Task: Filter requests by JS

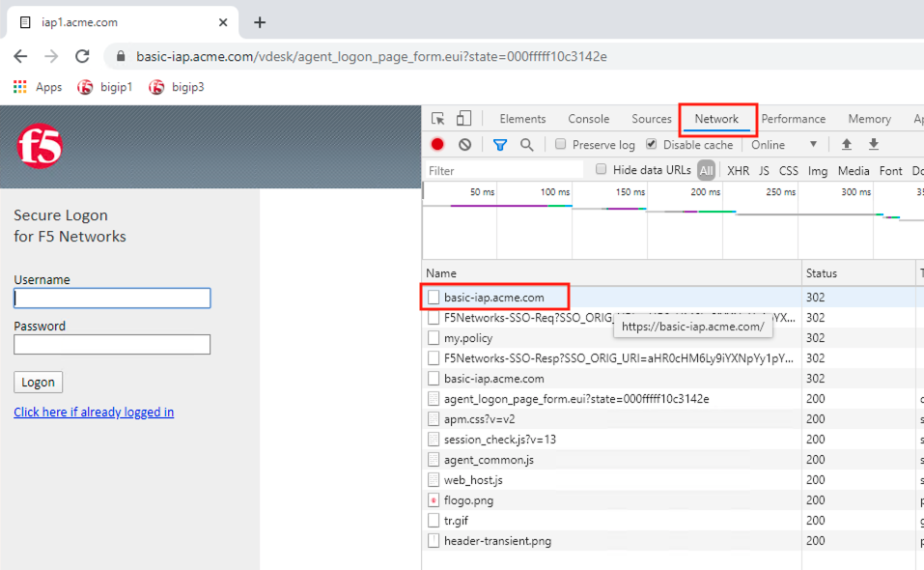Action: [764, 170]
